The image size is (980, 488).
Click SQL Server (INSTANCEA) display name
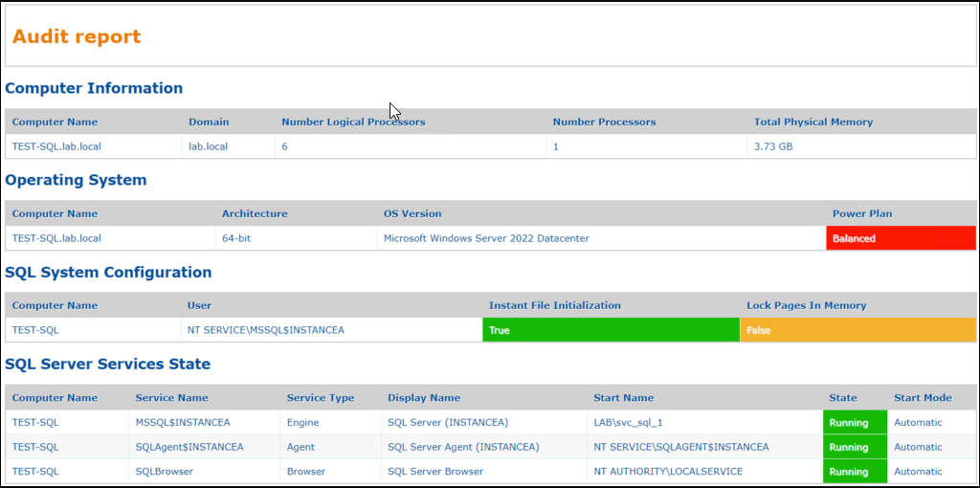point(448,422)
